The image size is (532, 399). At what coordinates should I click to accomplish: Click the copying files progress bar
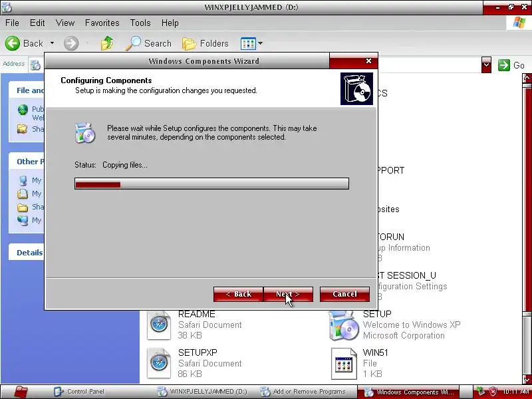(211, 184)
